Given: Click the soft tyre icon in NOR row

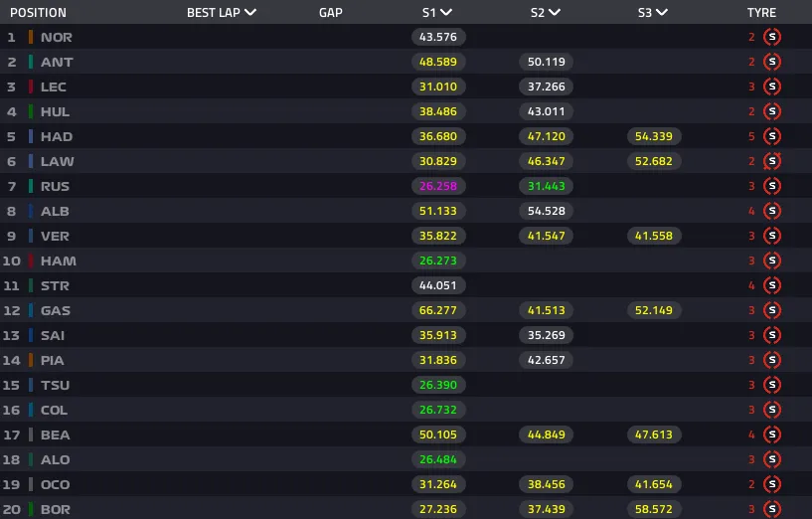Looking at the screenshot, I should click(x=772, y=37).
